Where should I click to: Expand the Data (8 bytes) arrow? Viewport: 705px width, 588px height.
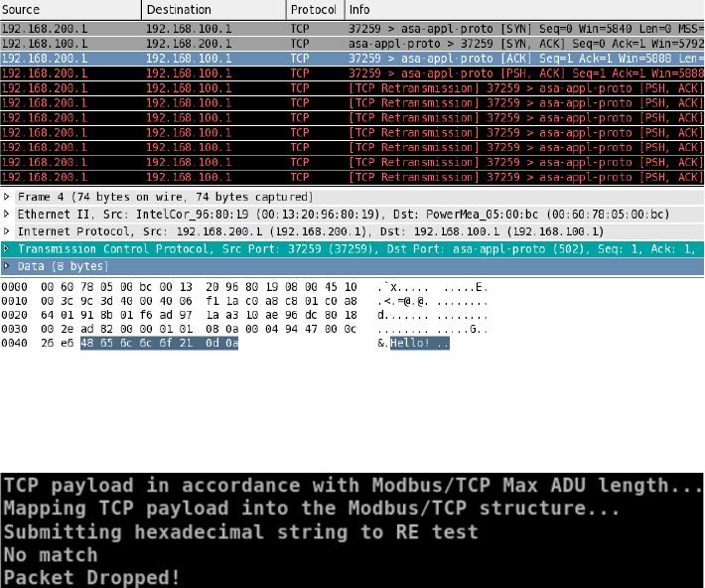(x=8, y=266)
